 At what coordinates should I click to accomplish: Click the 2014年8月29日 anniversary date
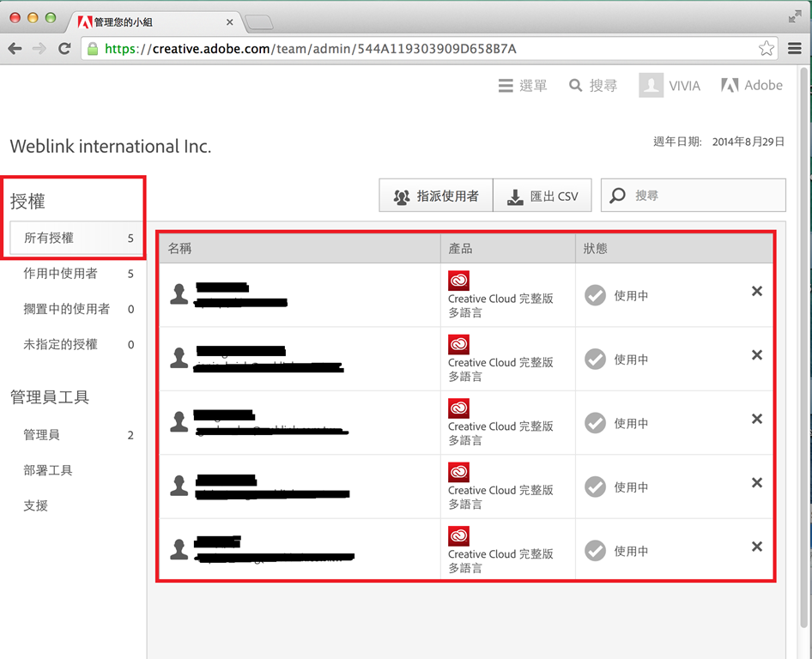[748, 142]
